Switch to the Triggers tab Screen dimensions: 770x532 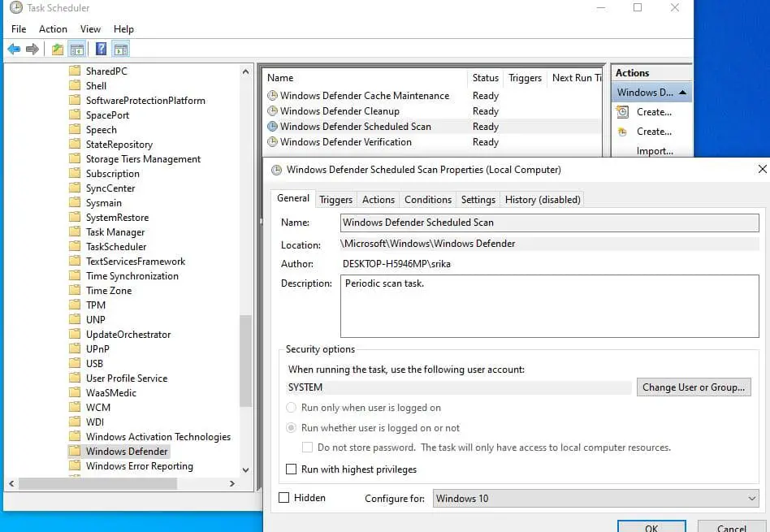(335, 200)
